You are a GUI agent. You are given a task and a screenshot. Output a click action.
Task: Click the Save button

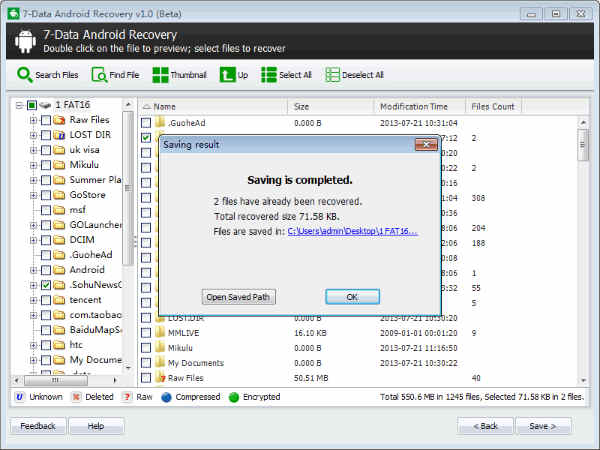pos(543,426)
